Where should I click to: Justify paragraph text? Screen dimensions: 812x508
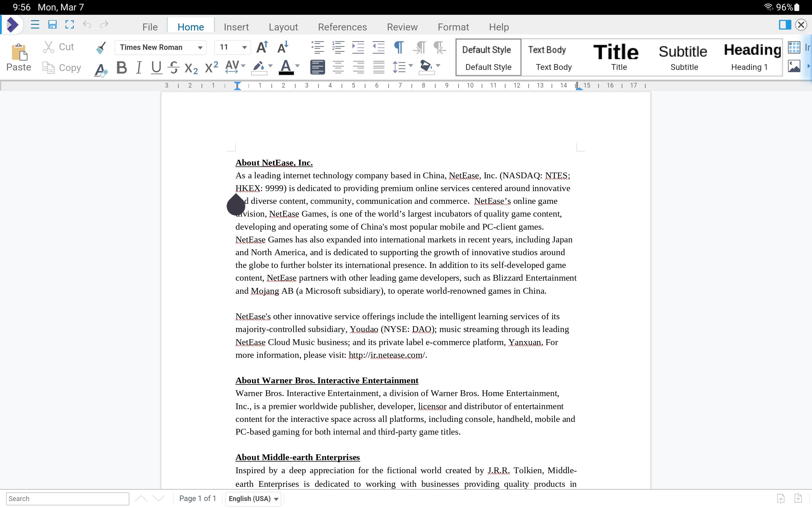coord(379,67)
